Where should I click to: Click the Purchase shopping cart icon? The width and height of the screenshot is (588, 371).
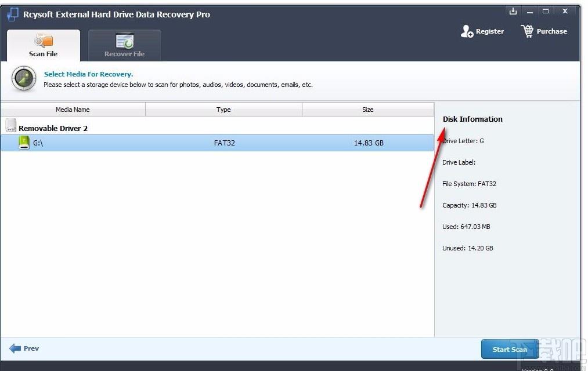[527, 31]
